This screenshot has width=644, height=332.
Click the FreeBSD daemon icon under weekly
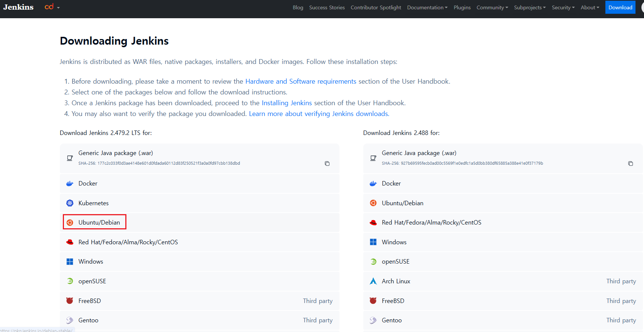pyautogui.click(x=373, y=300)
